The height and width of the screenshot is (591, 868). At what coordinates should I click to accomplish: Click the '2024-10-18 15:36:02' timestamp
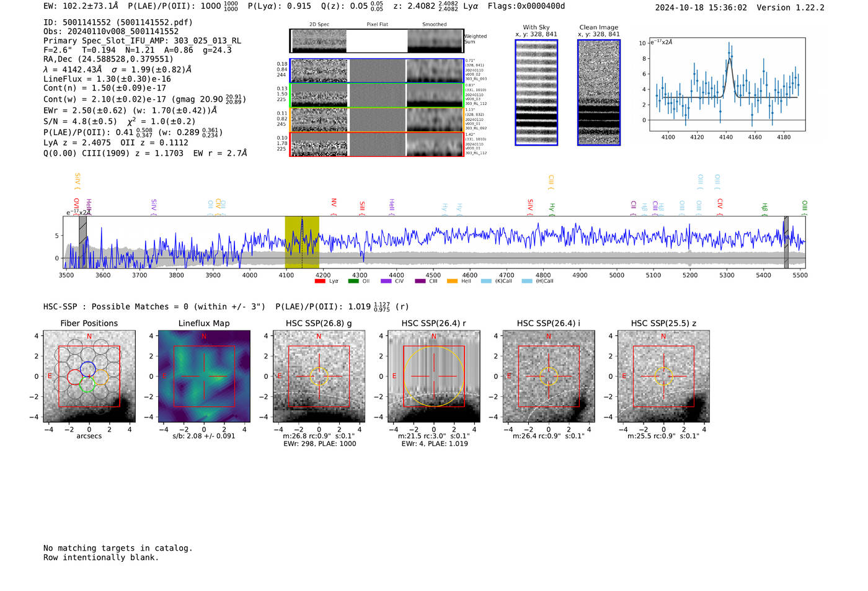(701, 7)
